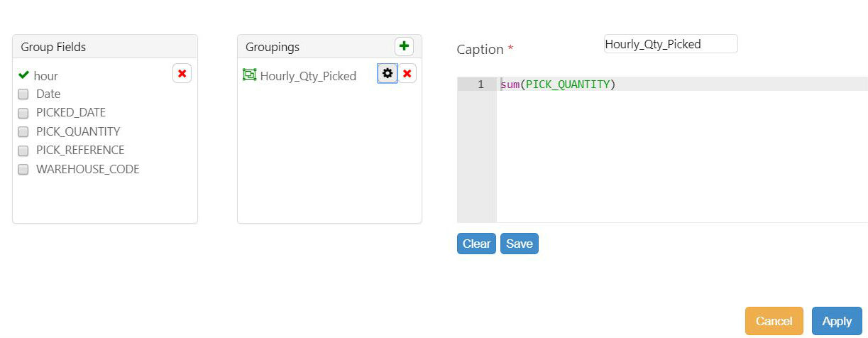This screenshot has height=338, width=868.
Task: Delete the Hourly_Qty_Picked grouping with red X
Action: click(x=407, y=74)
